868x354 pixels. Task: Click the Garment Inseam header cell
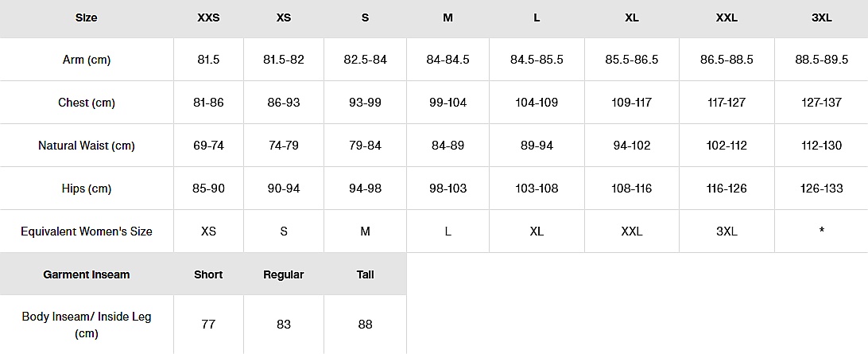pos(86,274)
